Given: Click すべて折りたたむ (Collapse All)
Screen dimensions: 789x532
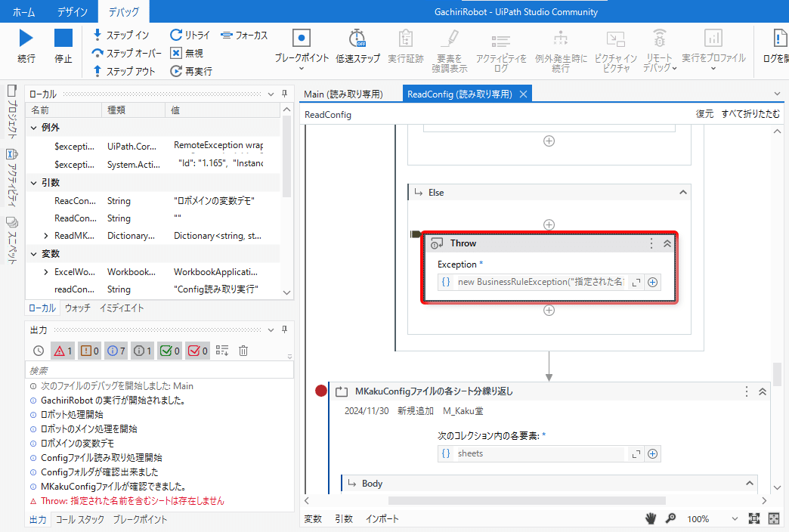Looking at the screenshot, I should [x=750, y=114].
